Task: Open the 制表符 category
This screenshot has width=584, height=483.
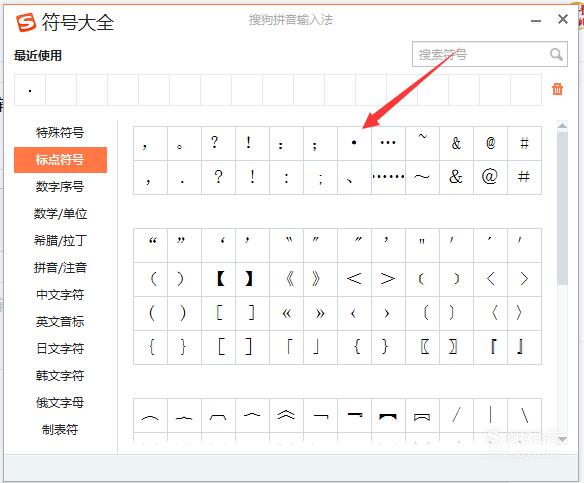Action: [x=60, y=430]
